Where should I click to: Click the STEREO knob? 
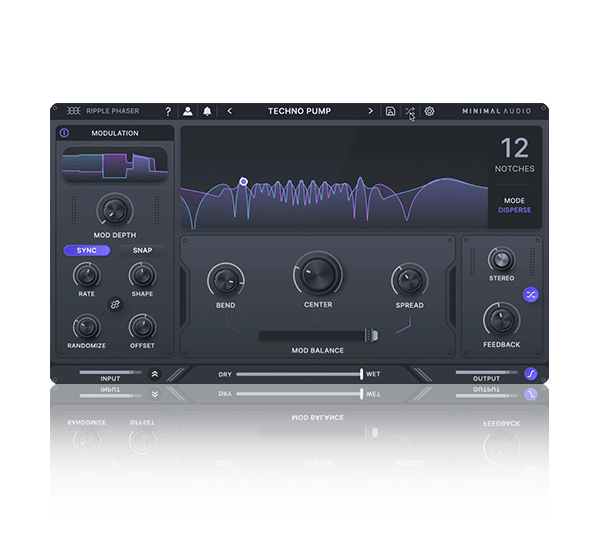[x=501, y=260]
